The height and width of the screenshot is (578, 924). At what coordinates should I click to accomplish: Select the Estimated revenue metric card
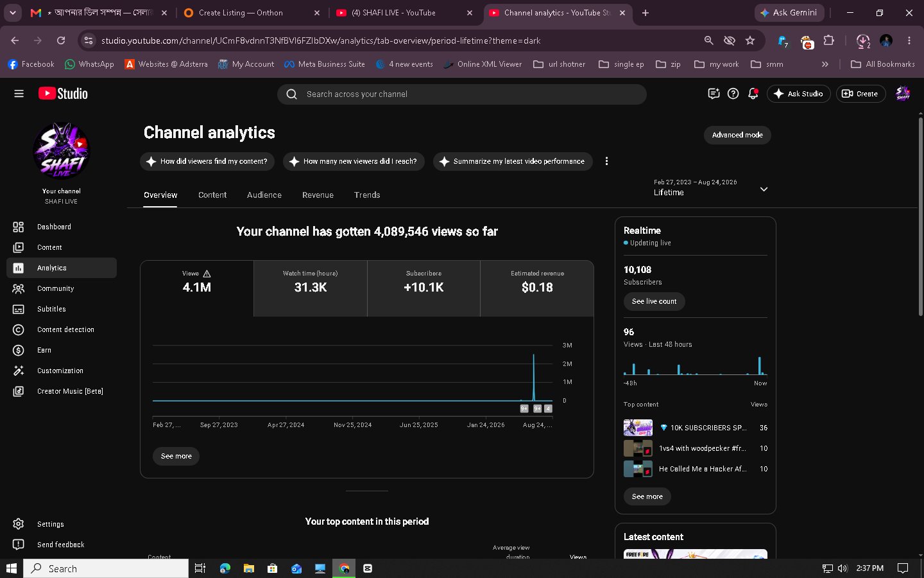pos(537,288)
